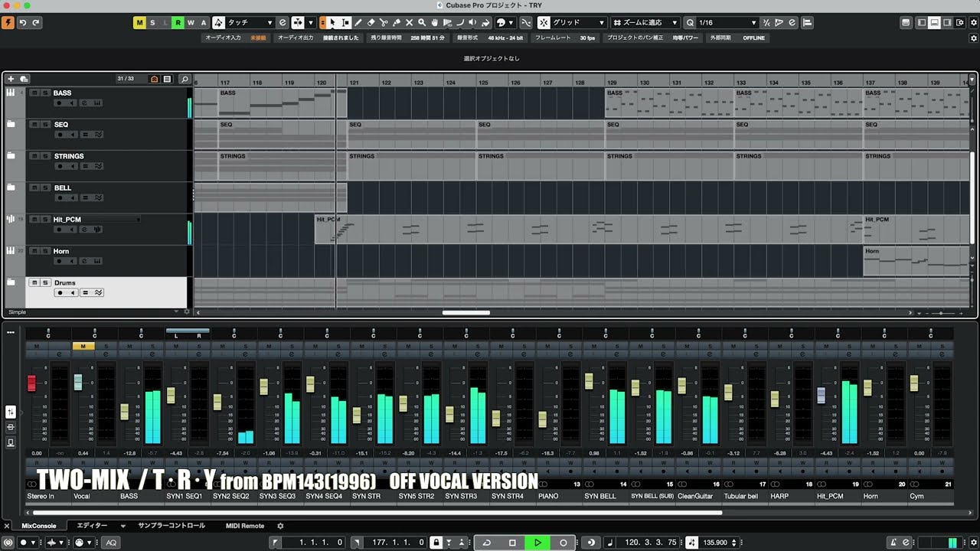Toggle global Write automation W button

tap(191, 23)
